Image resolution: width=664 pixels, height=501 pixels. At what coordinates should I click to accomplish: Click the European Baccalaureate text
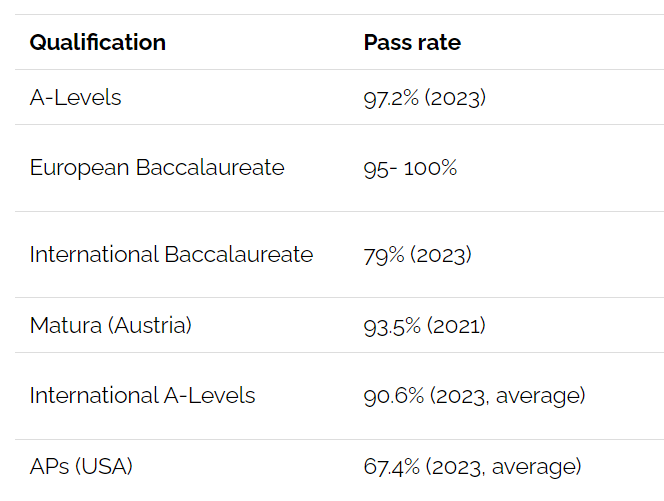click(x=157, y=168)
